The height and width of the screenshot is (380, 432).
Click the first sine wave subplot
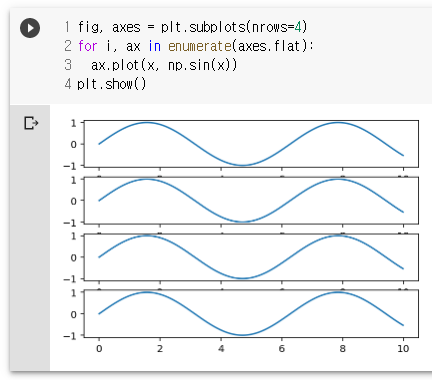tap(251, 144)
